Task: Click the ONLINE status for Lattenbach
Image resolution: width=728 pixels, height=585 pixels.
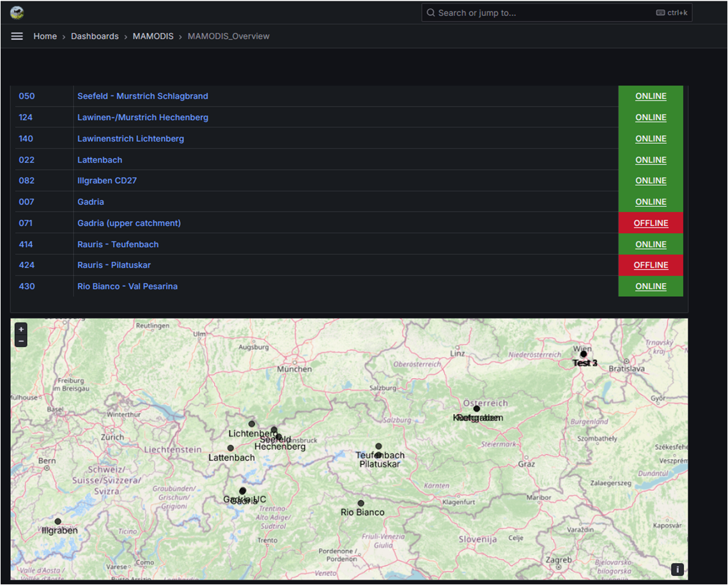Action: pyautogui.click(x=651, y=160)
